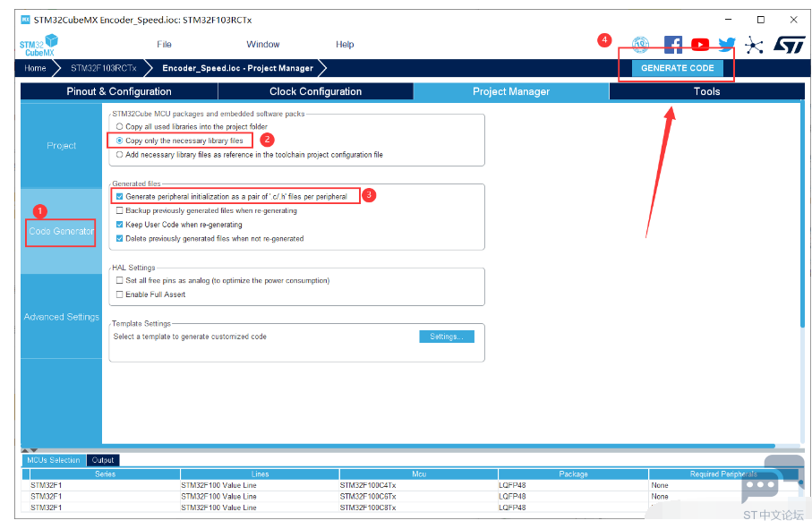Click the ST logo icon
Image resolution: width=812 pixels, height=529 pixels.
[789, 45]
